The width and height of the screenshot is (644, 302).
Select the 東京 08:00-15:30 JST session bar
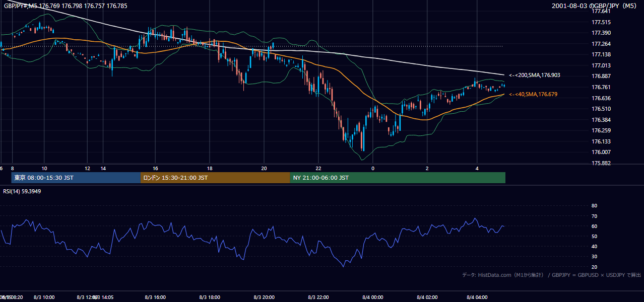click(76, 178)
